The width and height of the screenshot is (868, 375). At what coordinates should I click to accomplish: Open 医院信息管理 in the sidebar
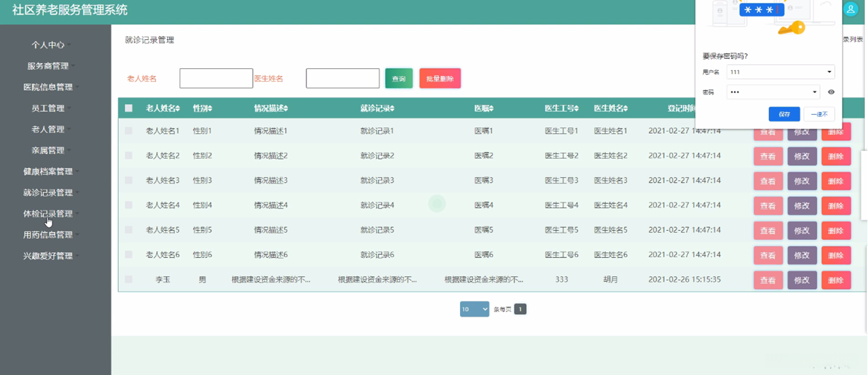pyautogui.click(x=48, y=87)
